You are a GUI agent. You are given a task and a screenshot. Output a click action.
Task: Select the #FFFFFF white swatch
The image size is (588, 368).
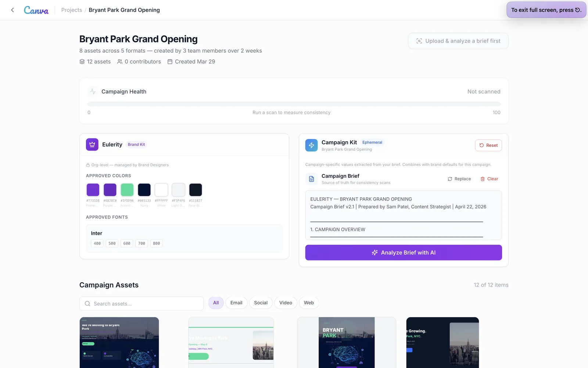coord(161,190)
